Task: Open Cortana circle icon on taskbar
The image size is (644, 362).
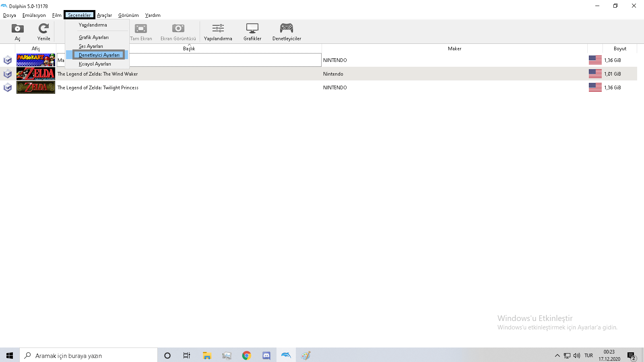Action: click(167, 355)
